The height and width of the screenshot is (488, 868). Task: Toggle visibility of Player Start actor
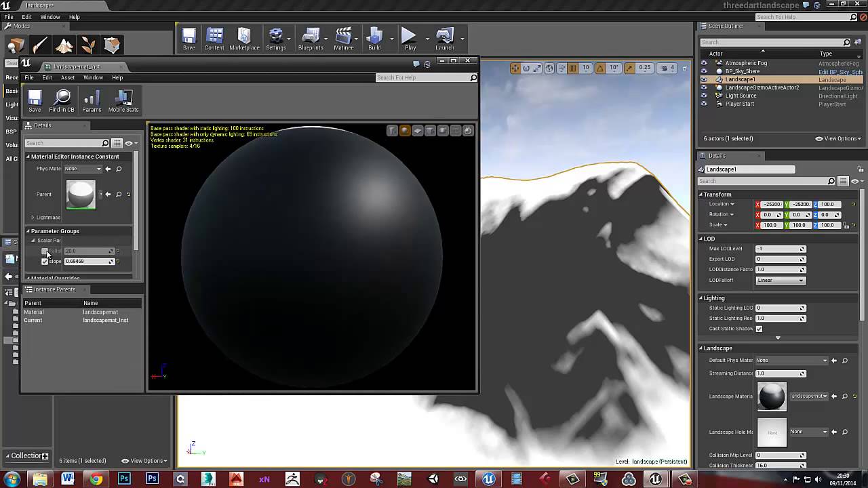tap(703, 104)
